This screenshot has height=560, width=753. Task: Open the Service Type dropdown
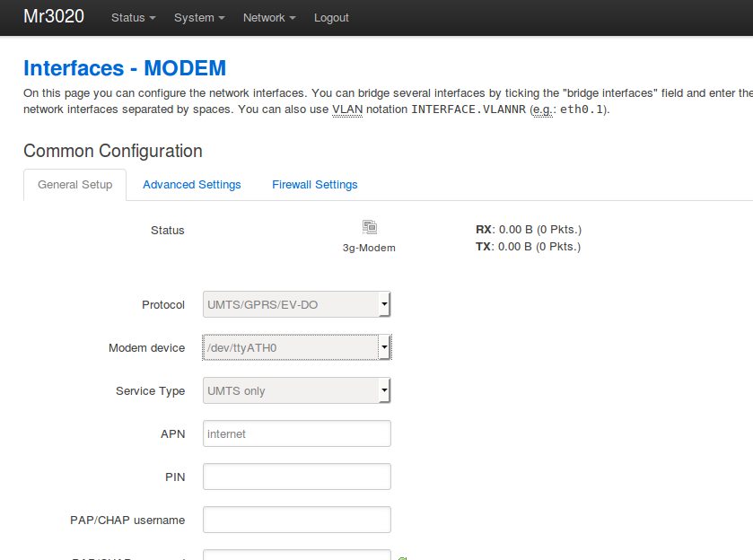[296, 390]
